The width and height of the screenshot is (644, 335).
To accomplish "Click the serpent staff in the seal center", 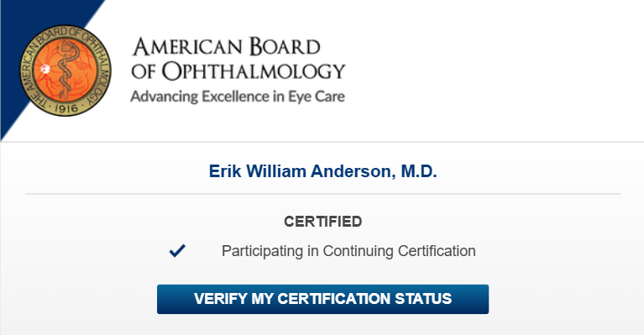I will pyautogui.click(x=66, y=70).
